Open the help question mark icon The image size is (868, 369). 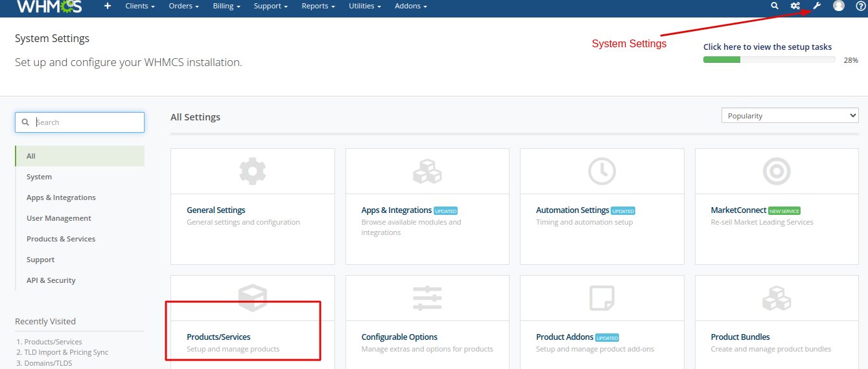(x=861, y=6)
